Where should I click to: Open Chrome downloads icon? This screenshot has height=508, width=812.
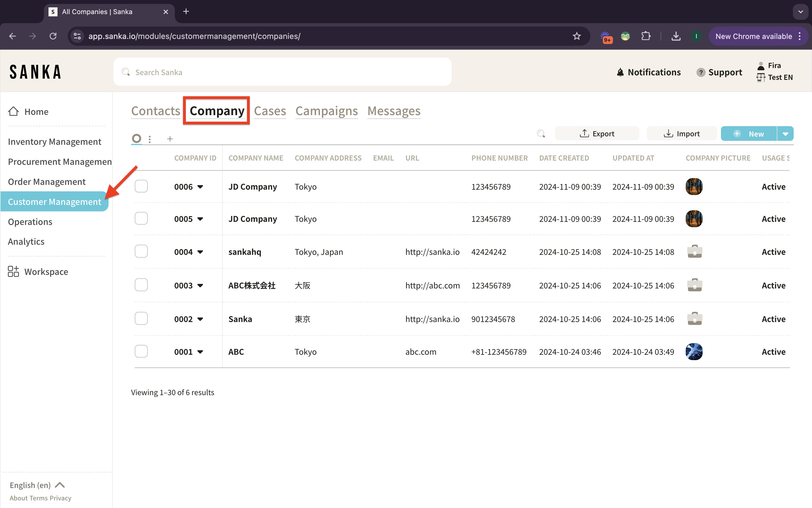676,36
